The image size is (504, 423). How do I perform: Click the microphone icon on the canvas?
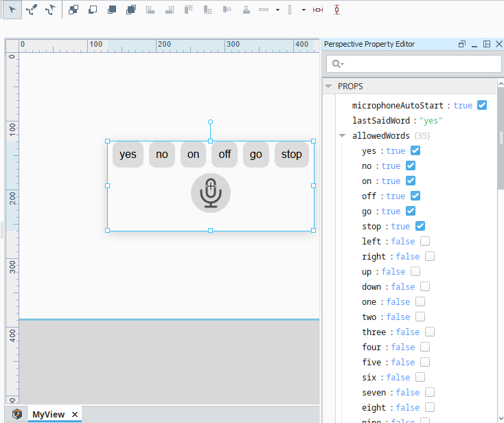tap(211, 193)
